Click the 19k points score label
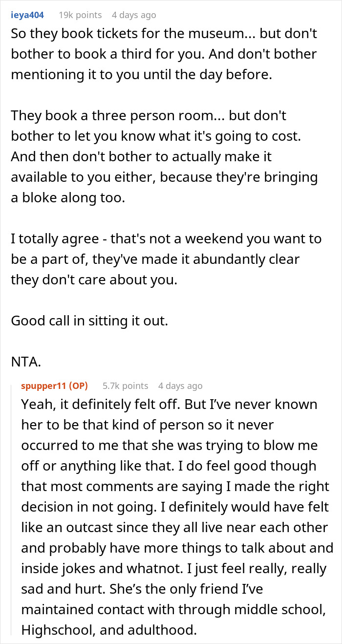Screen dimensions: 342x644 [x=80, y=15]
